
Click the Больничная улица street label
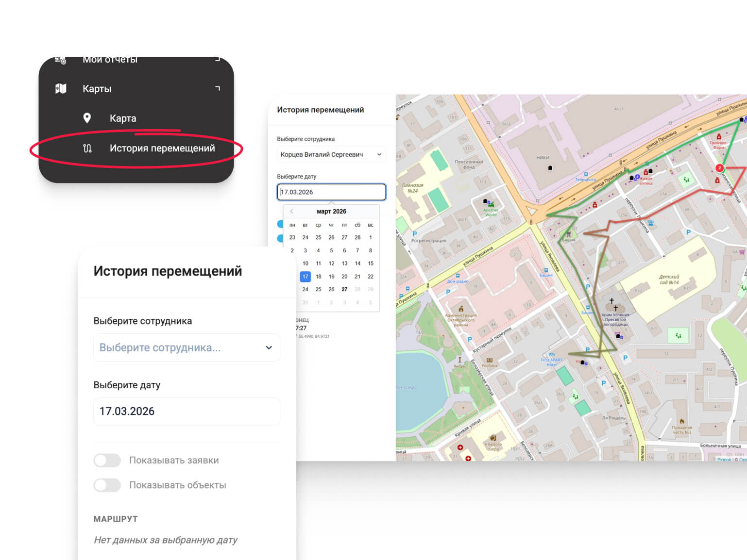[x=720, y=445]
